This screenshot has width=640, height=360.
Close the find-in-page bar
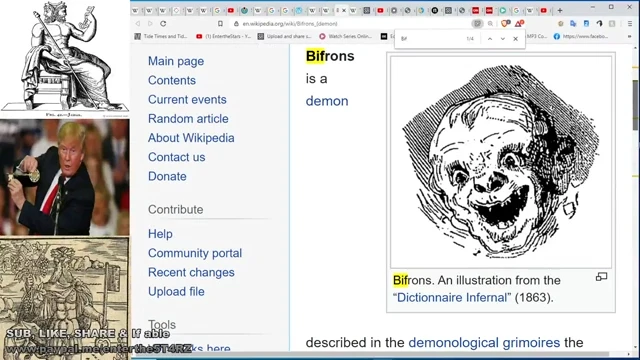click(x=516, y=39)
